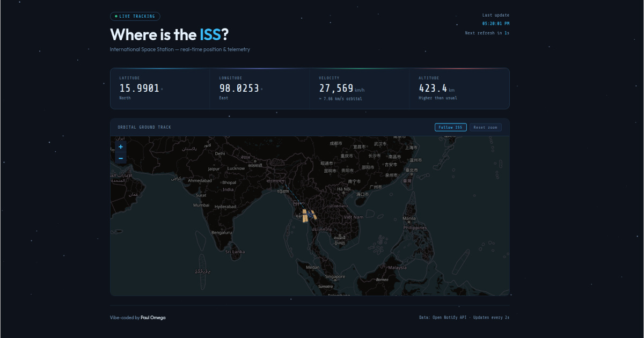Click the Philippines label on map
Viewport: 644px width, 338px height.
click(x=415, y=227)
